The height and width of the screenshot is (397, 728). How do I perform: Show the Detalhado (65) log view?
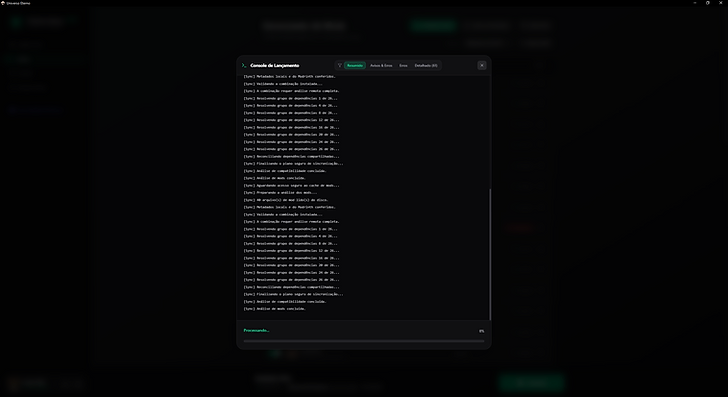click(426, 65)
